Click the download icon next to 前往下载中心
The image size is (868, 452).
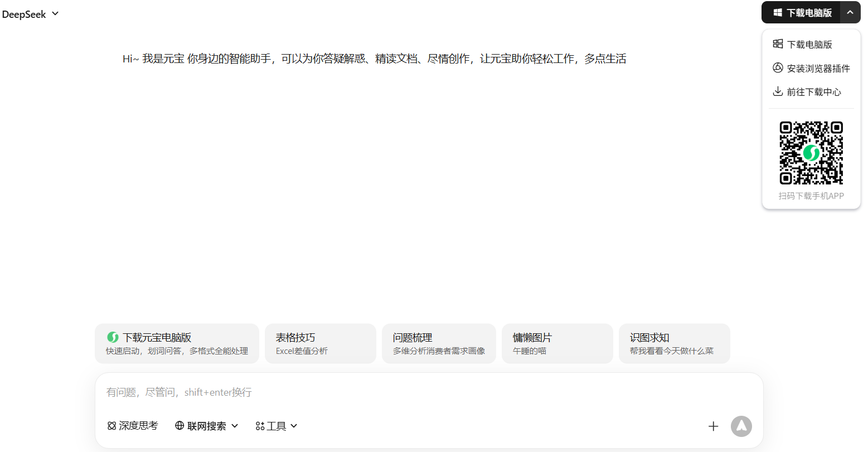[778, 91]
